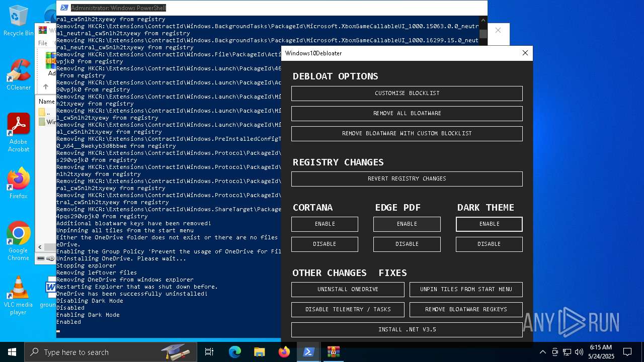The width and height of the screenshot is (644, 362).
Task: Click the Windows Start button
Action: (x=12, y=352)
